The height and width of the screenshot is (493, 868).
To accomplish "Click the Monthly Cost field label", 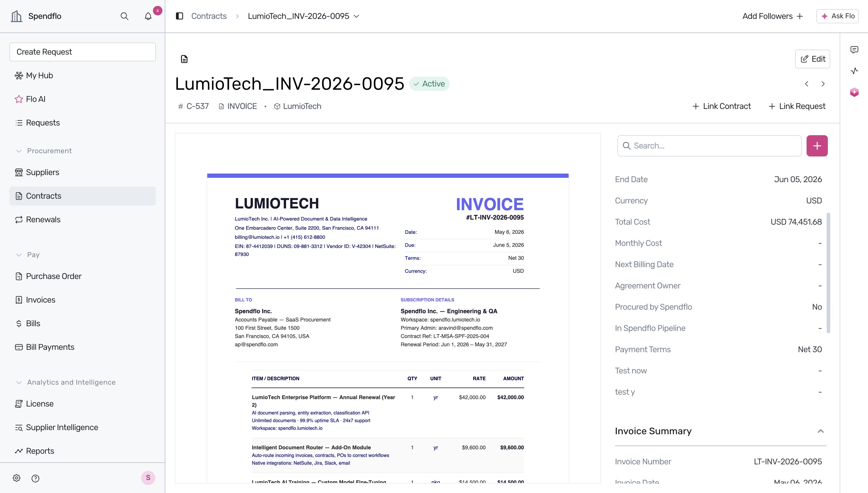I will coord(639,243).
